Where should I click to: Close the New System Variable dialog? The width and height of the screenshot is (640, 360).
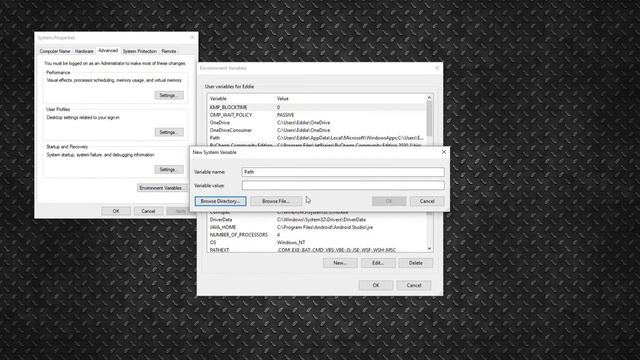pyautogui.click(x=444, y=152)
